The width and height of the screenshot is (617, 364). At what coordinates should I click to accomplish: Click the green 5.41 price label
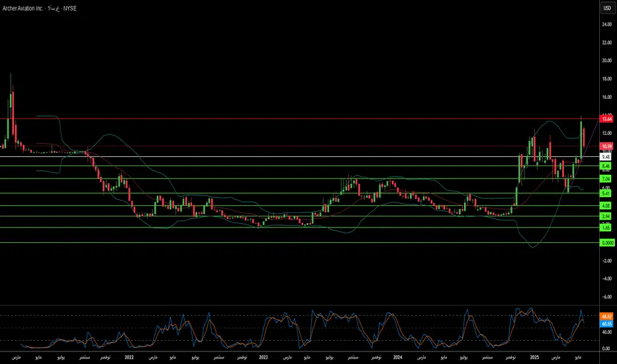click(x=606, y=193)
